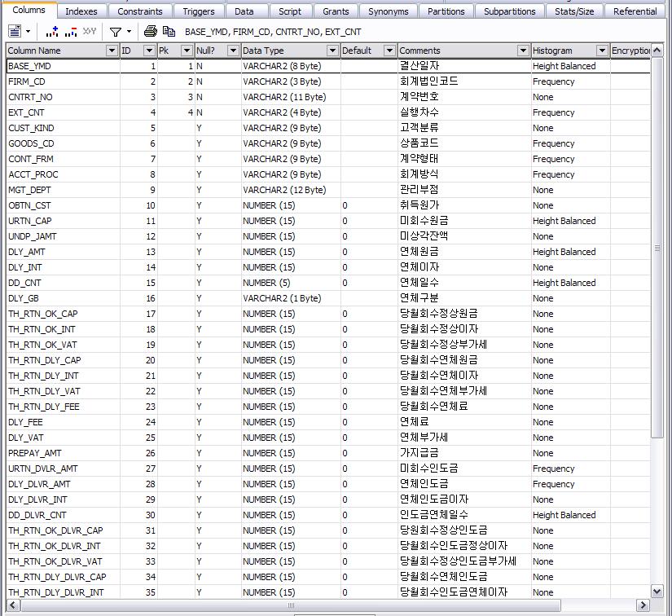Open the Data Type header filter dropdown
672x616 pixels.
coord(332,51)
